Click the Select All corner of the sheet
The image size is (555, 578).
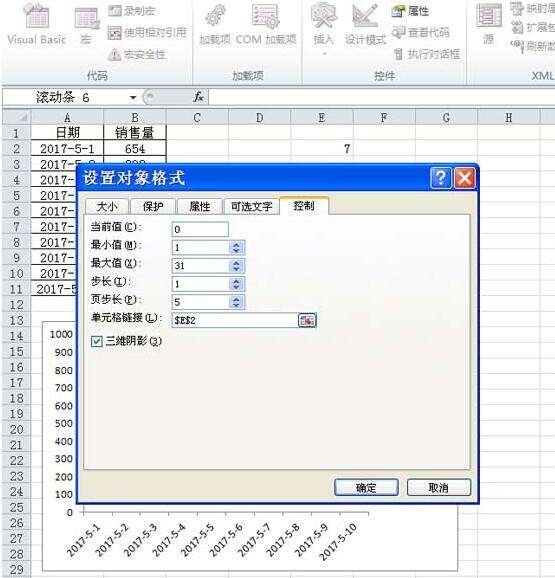(x=17, y=118)
